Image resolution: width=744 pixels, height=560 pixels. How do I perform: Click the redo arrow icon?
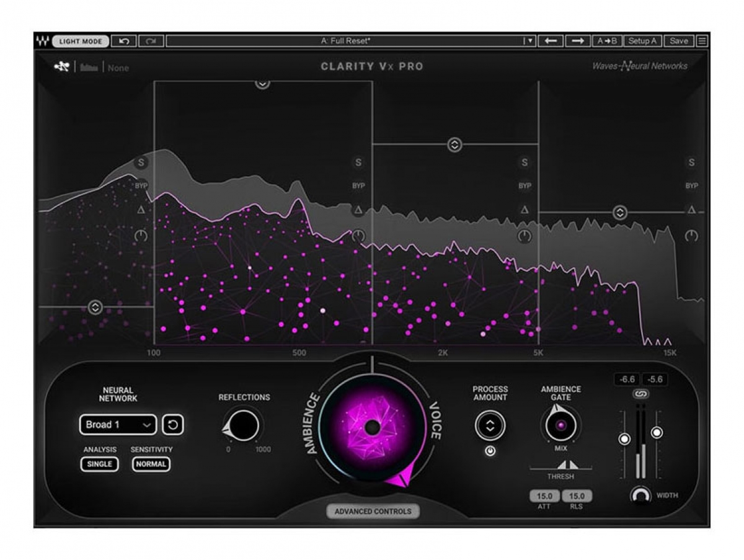point(151,41)
